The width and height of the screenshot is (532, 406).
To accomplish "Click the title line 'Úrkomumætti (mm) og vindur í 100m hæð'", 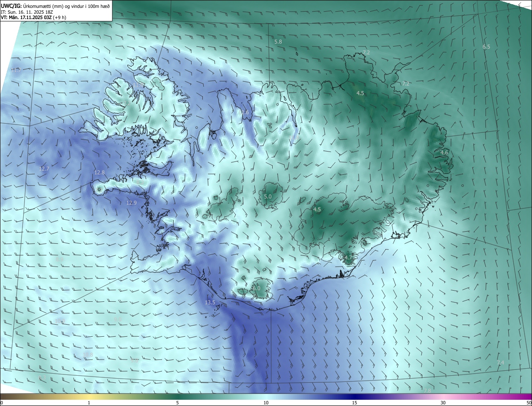I will [66, 6].
